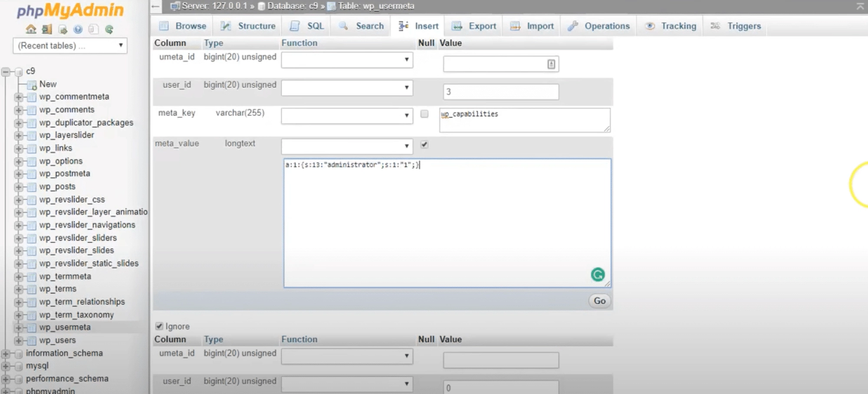The image size is (868, 394).
Task: Open the Operations tab
Action: (605, 26)
